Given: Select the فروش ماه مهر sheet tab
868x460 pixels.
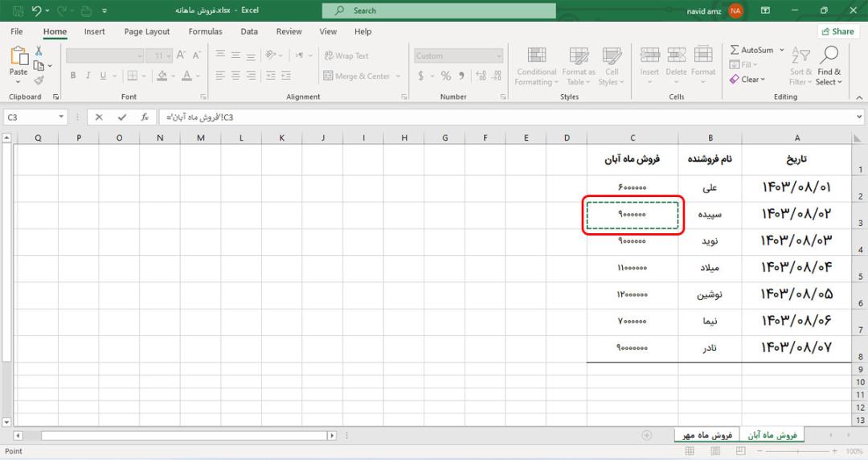Looking at the screenshot, I should tap(707, 435).
